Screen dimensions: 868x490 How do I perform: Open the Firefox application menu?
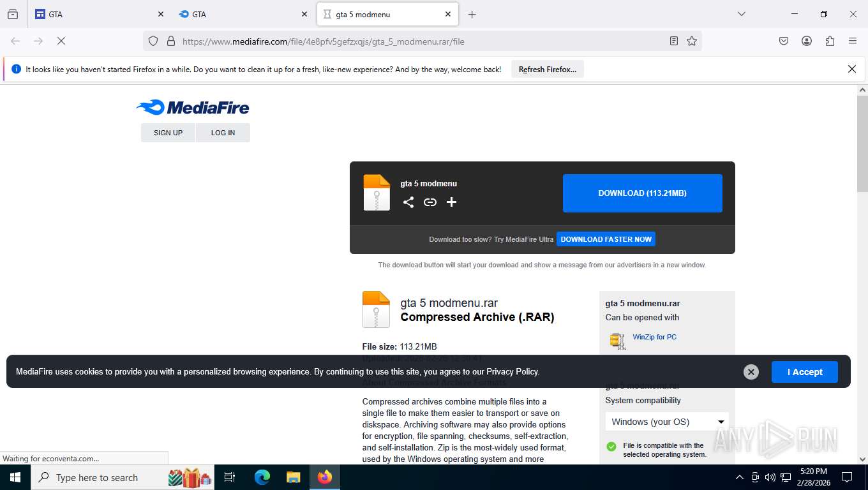[853, 41]
